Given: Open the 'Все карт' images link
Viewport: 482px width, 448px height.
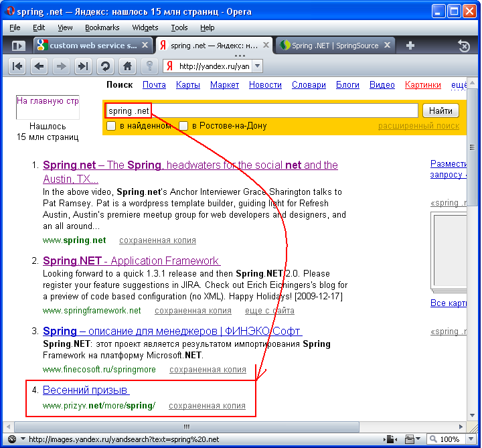Looking at the screenshot, I should pos(448,303).
